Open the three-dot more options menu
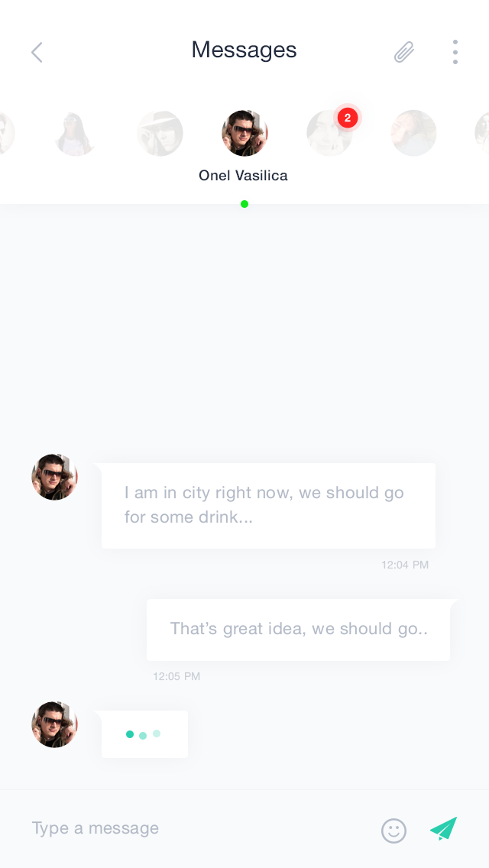The width and height of the screenshot is (489, 868). (455, 52)
